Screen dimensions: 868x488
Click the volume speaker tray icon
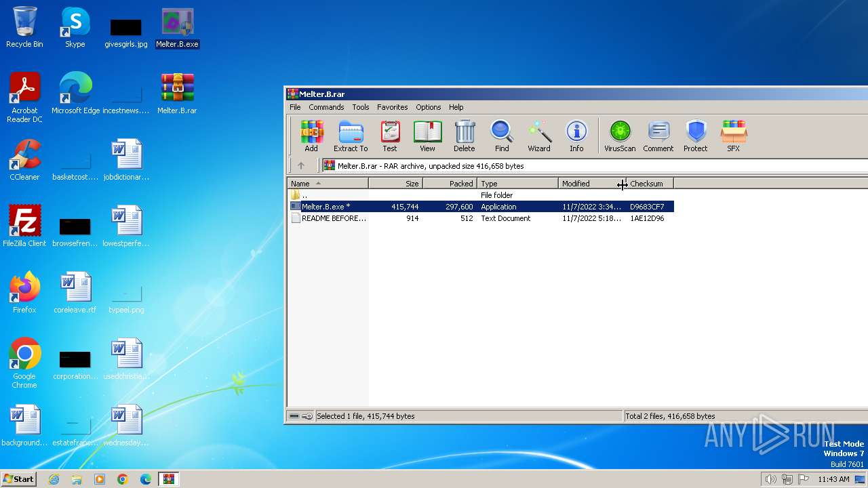pos(770,479)
